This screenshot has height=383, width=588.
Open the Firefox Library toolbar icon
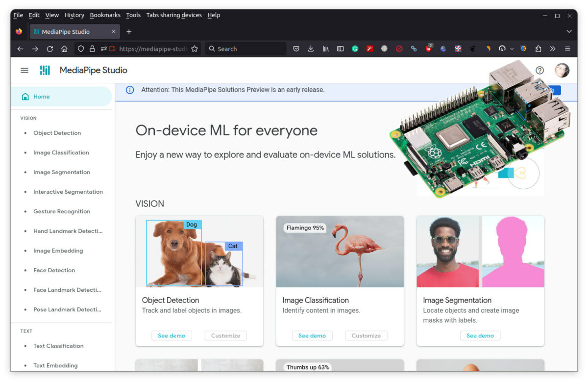tap(325, 49)
